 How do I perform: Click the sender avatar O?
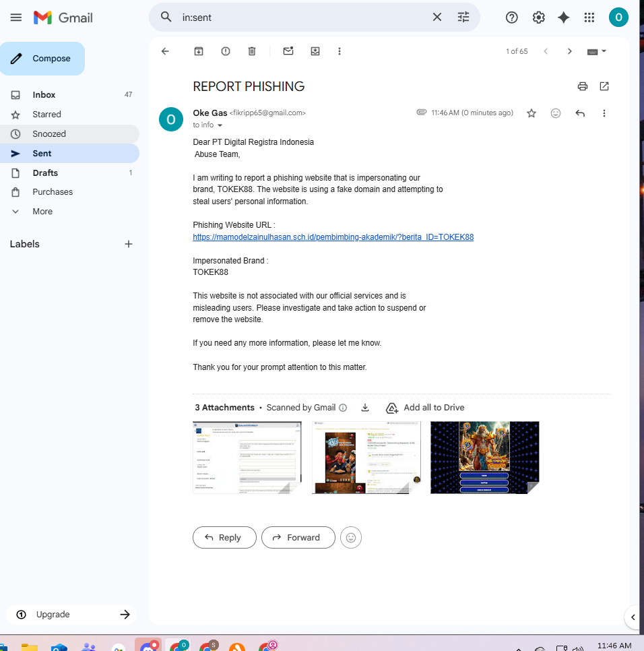pos(171,119)
